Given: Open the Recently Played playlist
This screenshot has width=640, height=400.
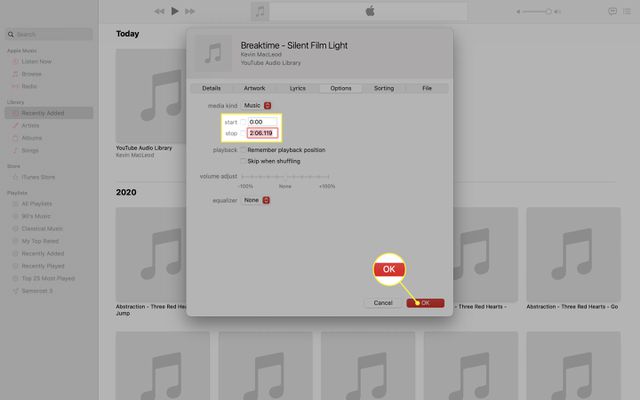Looking at the screenshot, I should click(x=43, y=266).
